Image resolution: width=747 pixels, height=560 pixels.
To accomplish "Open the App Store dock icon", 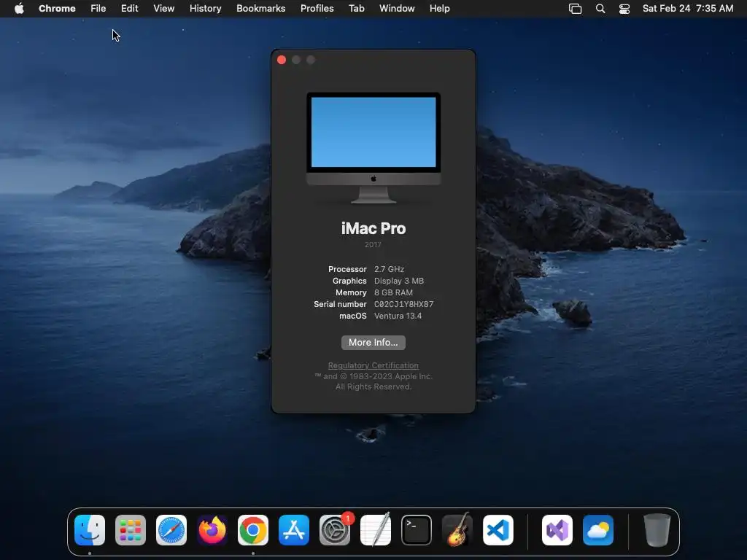I will (x=294, y=530).
